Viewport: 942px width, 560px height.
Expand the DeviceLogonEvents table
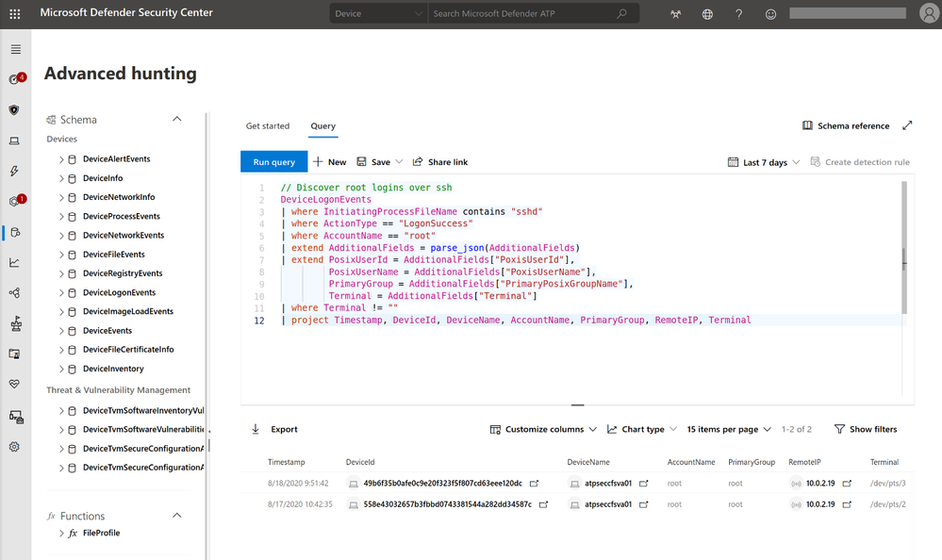61,292
